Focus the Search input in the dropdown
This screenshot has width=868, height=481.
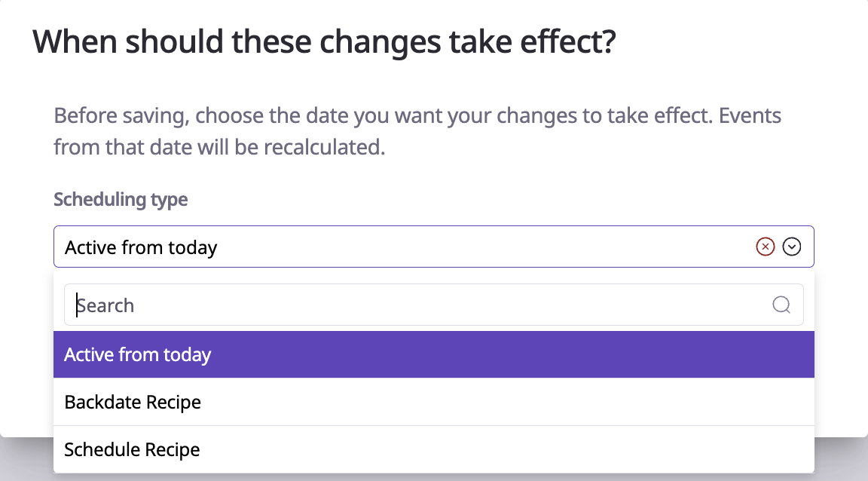422,305
